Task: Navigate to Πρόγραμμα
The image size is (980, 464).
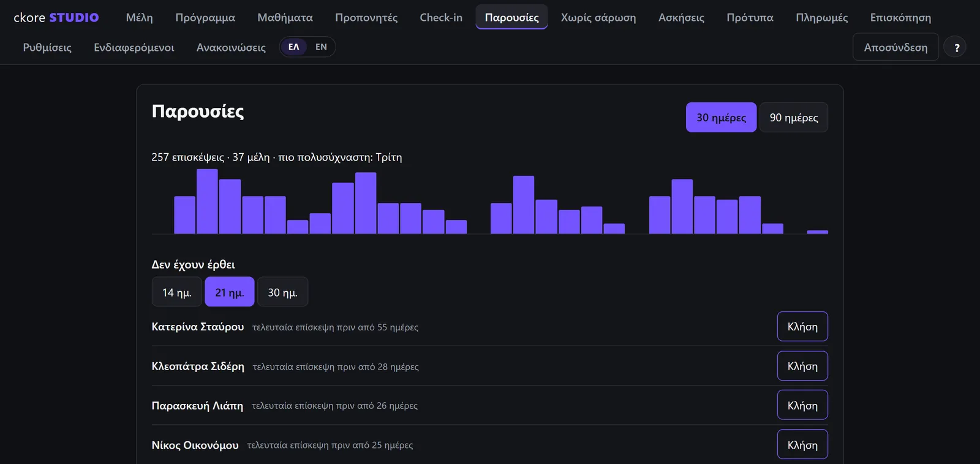Action: 205,17
